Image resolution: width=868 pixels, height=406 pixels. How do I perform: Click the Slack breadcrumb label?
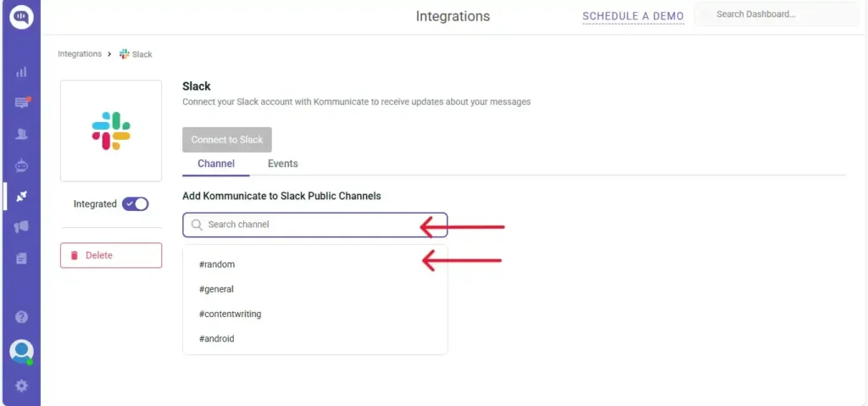142,54
